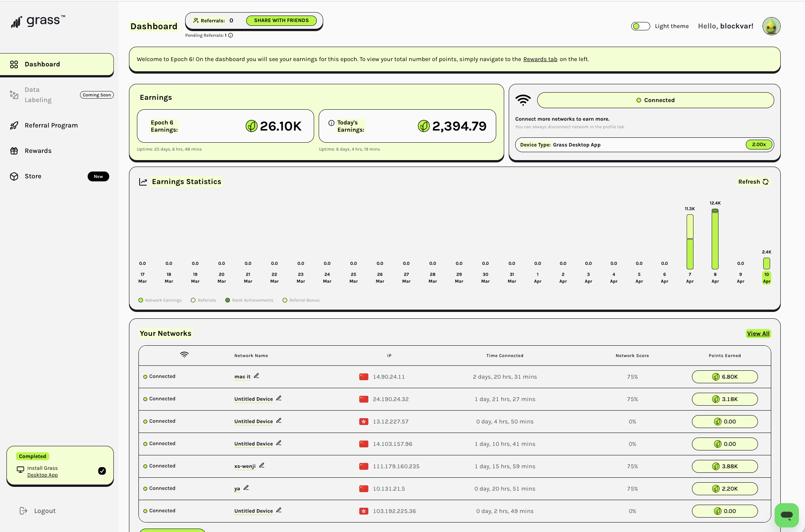The image size is (805, 532).
Task: Click the Epoch 6 Earnings card
Action: coord(225,126)
